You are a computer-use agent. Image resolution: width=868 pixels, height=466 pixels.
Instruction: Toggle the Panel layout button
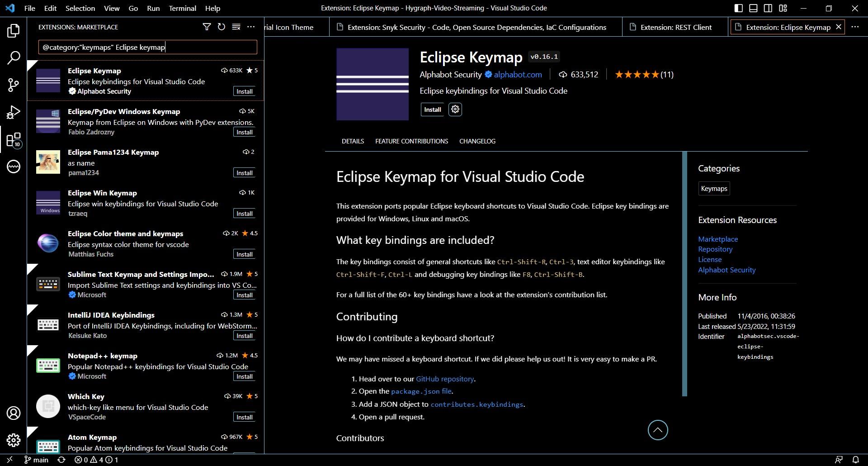753,8
